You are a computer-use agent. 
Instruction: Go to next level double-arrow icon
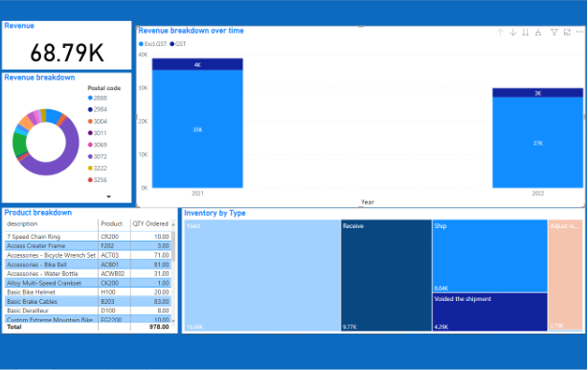click(526, 33)
